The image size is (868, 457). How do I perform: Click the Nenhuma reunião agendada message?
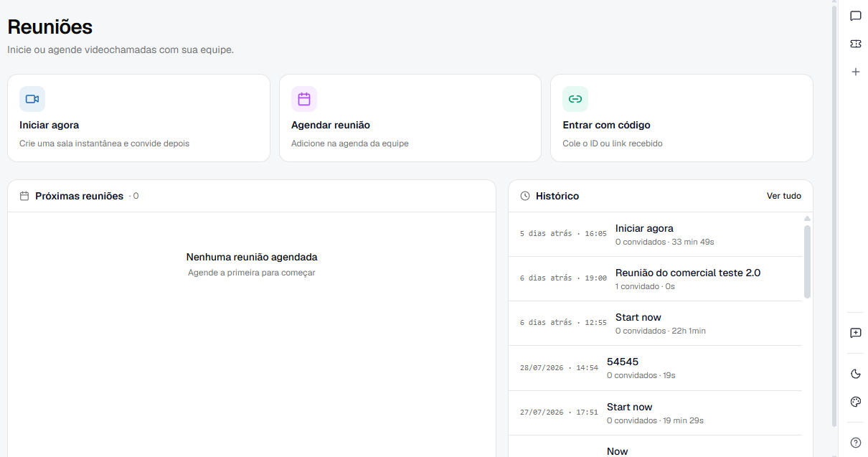(252, 257)
